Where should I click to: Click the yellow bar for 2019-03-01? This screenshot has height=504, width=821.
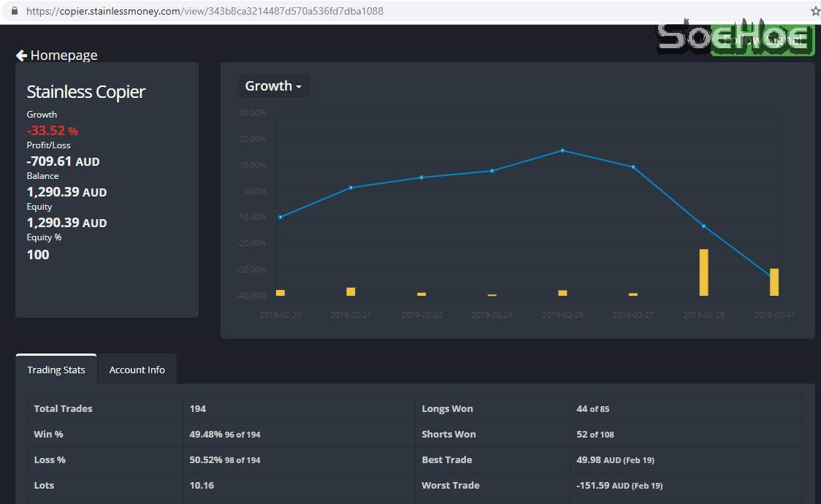click(774, 282)
